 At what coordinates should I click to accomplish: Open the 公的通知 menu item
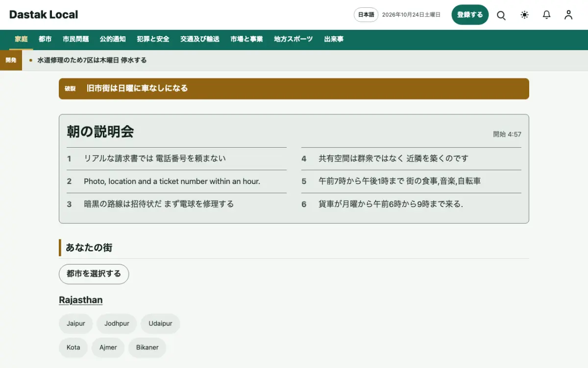pyautogui.click(x=113, y=39)
